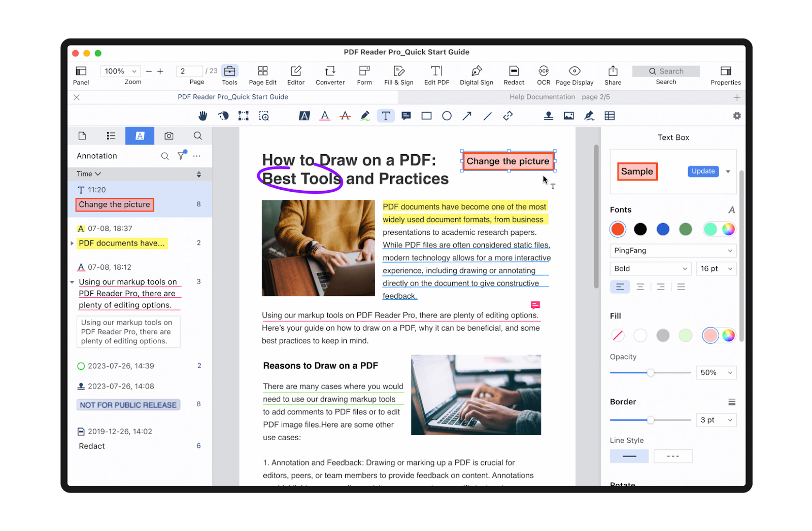This screenshot has height=531, width=812.
Task: Insert a table with table icon
Action: tap(610, 116)
